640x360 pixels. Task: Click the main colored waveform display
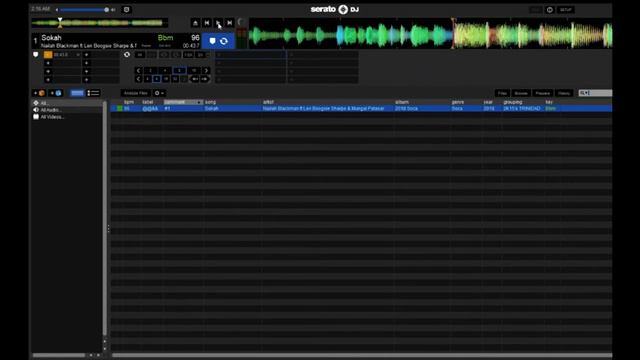coord(430,34)
